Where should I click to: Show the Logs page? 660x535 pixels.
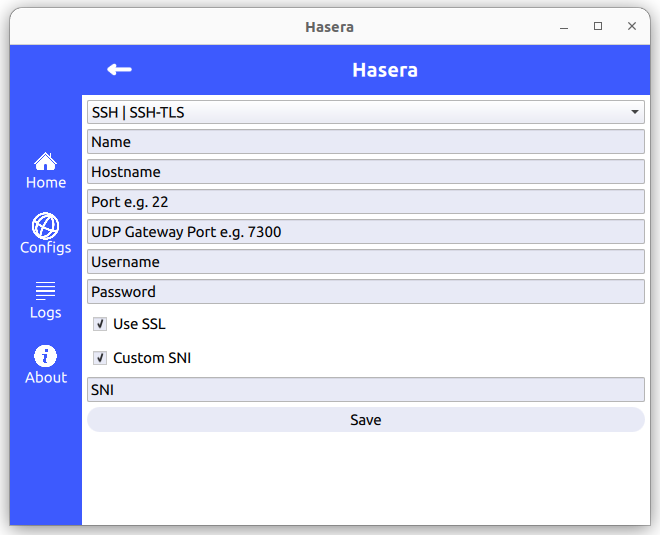[45, 301]
